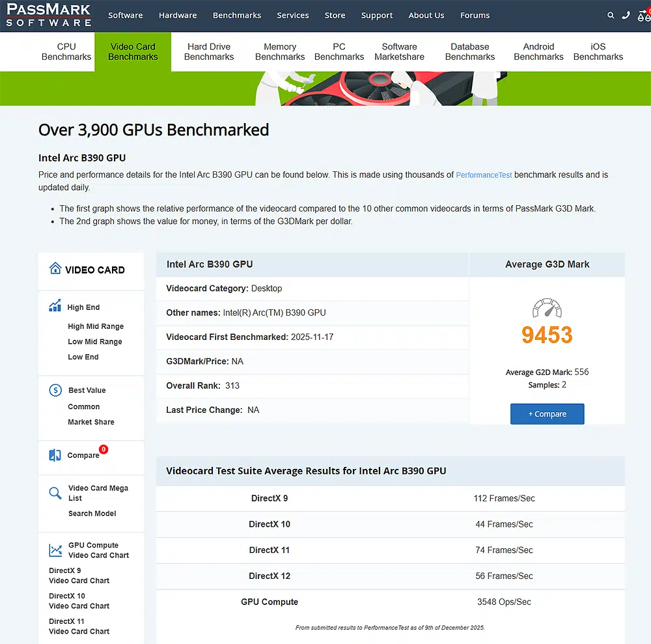651x644 pixels.
Task: Open the Benchmarks menu in the top navigation
Action: pyautogui.click(x=237, y=15)
